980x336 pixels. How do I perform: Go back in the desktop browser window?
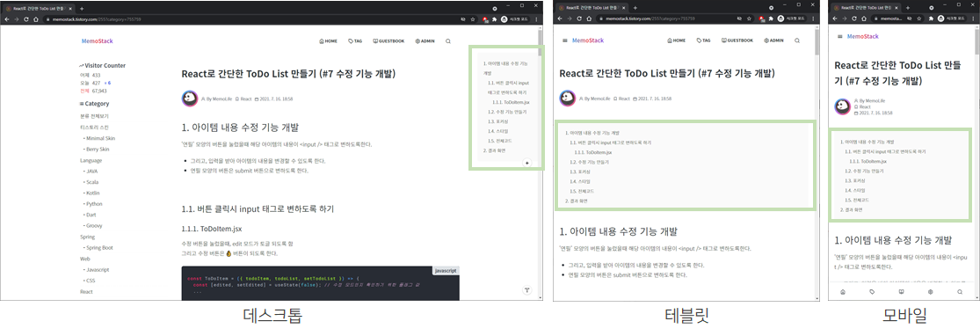coord(7,18)
